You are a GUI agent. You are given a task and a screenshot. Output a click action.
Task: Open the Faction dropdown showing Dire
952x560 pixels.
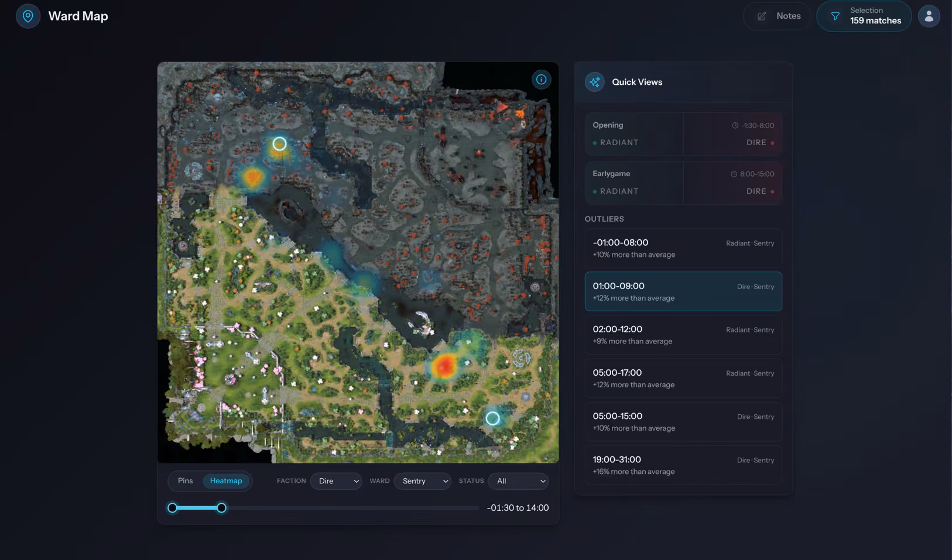click(x=336, y=481)
